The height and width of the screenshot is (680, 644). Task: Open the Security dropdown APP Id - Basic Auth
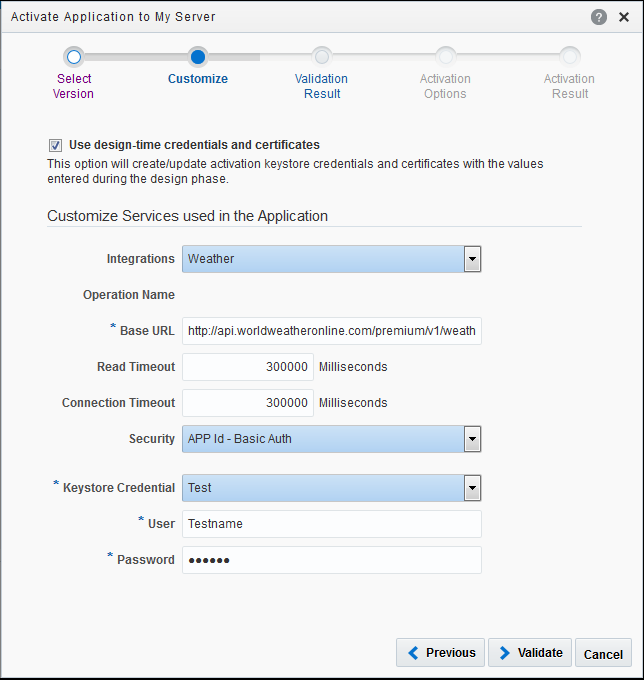click(332, 439)
